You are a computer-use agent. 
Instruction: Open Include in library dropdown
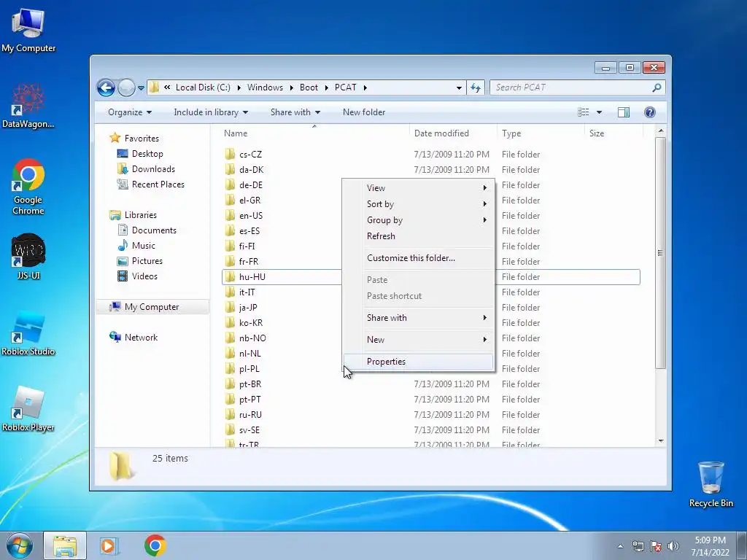pos(211,112)
